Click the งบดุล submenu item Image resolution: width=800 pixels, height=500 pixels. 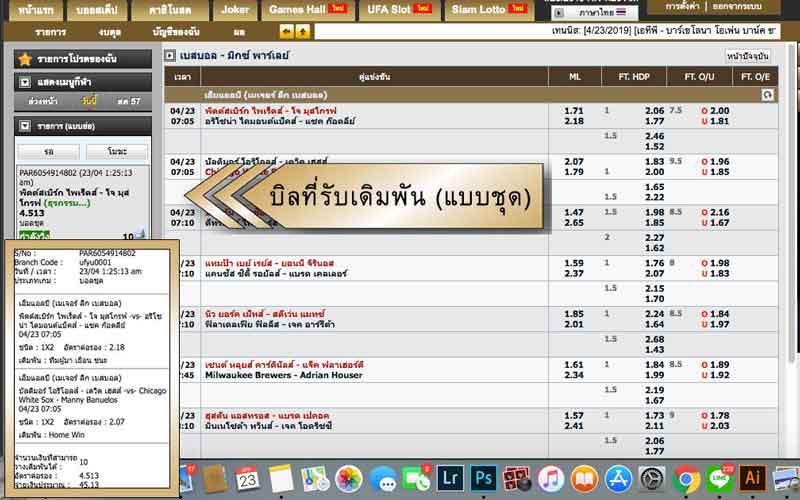[110, 32]
